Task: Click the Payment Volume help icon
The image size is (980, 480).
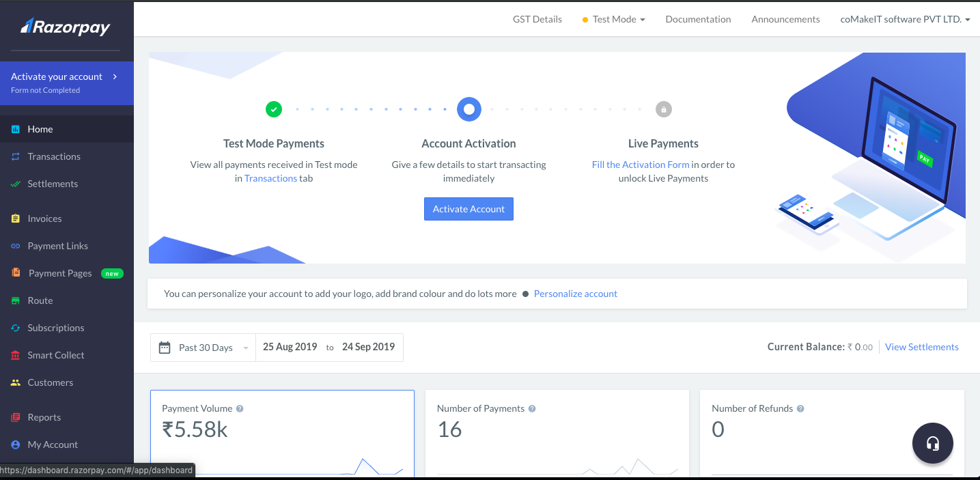Action: [x=240, y=409]
